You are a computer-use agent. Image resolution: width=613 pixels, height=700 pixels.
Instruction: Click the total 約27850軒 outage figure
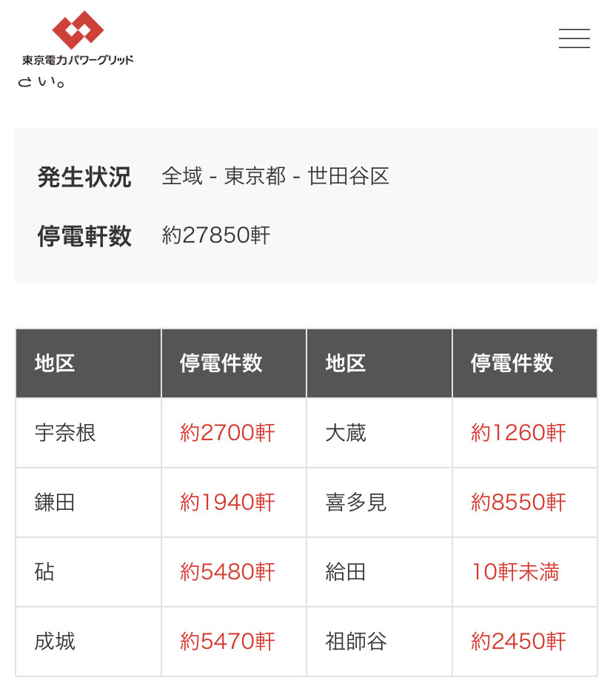coord(215,235)
